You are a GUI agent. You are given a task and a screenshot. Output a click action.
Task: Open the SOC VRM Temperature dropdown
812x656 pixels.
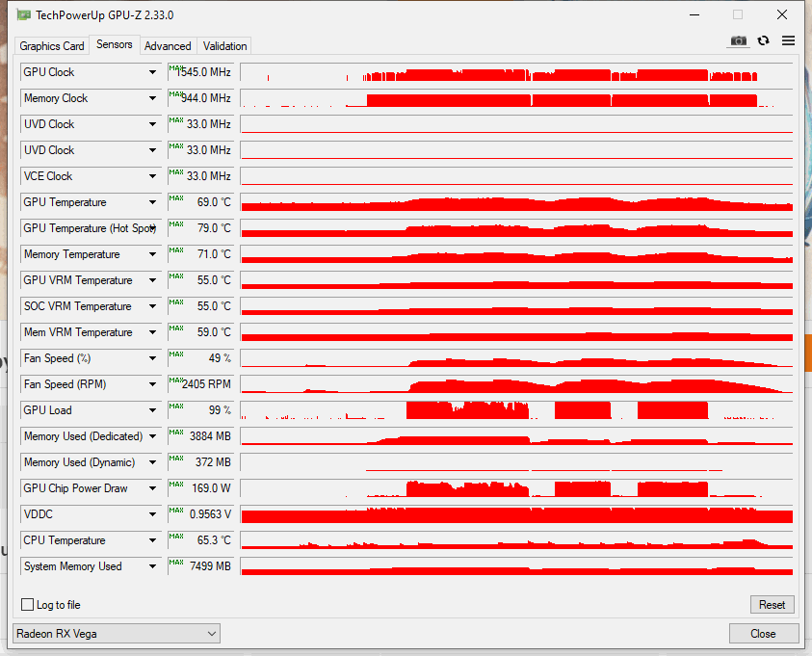pos(152,306)
